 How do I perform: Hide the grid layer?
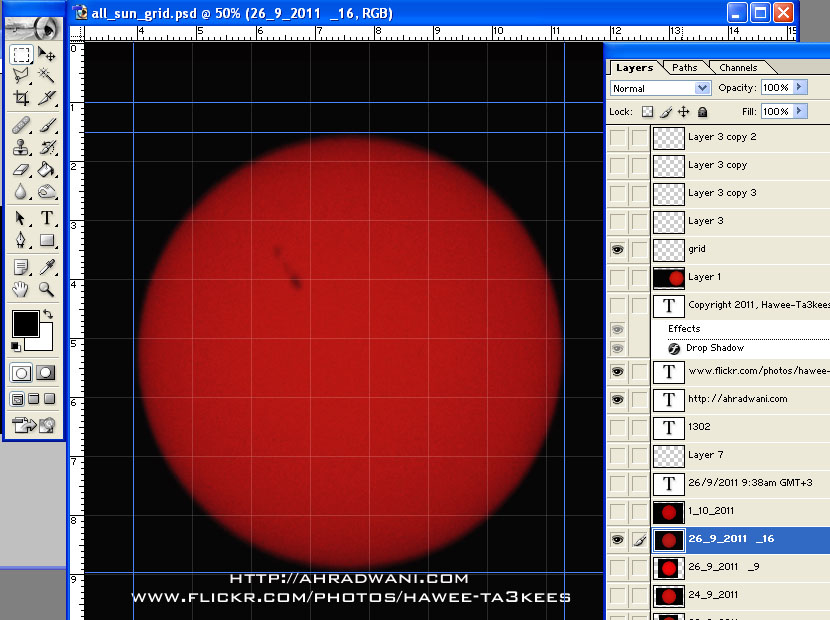coord(617,249)
